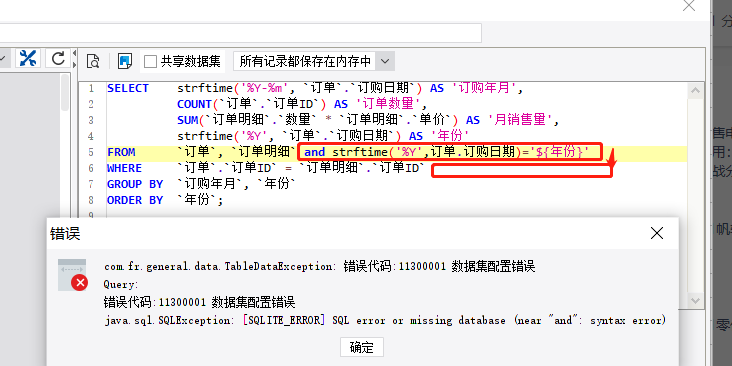Click the ORDER BY line in SQL editor
The width and height of the screenshot is (732, 366).
coord(165,200)
